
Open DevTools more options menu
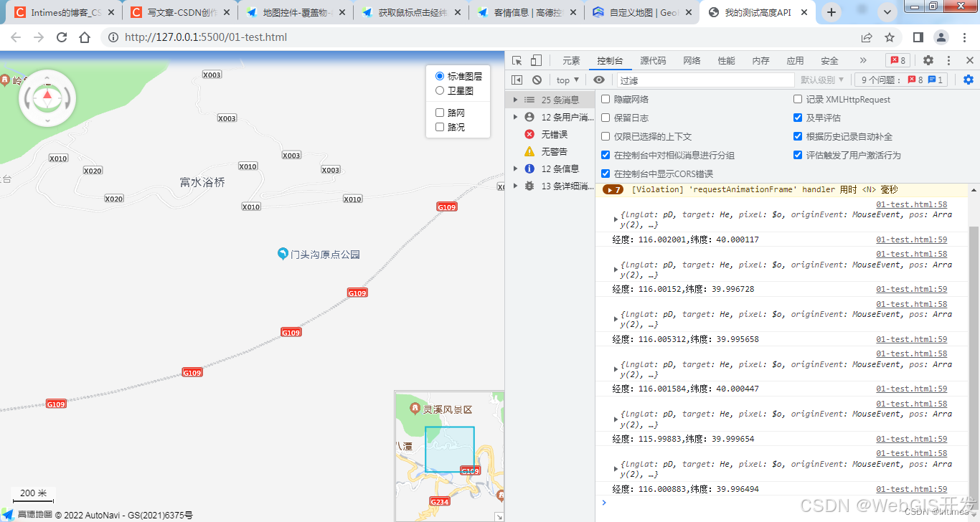(948, 60)
